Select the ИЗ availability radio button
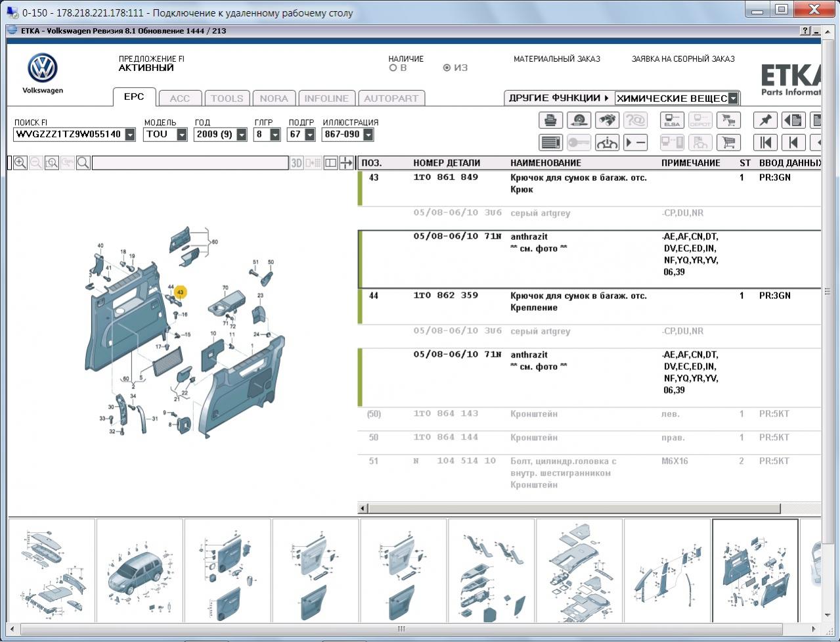 pyautogui.click(x=447, y=68)
